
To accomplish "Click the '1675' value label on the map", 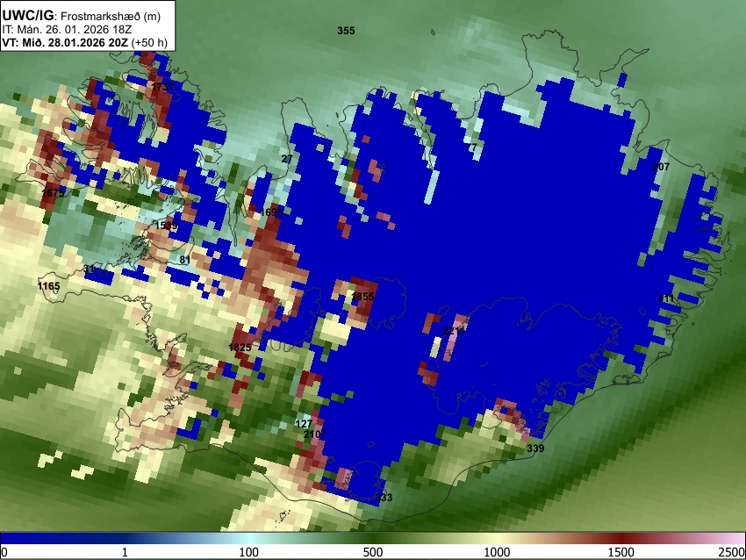I will tap(53, 193).
